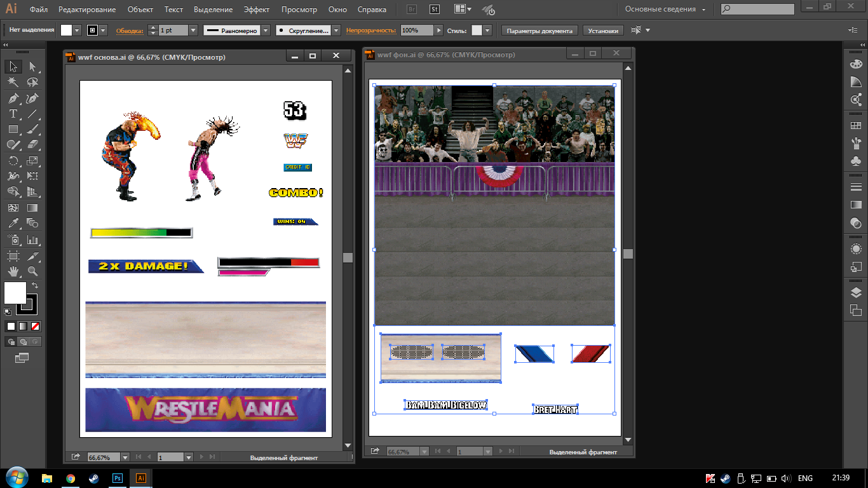The width and height of the screenshot is (868, 488).
Task: Open the Файл menu
Action: click(39, 10)
